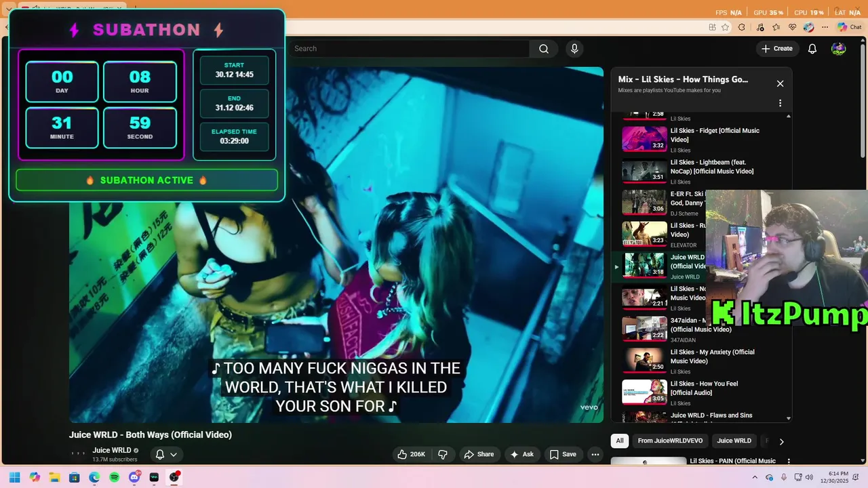Click the Ask button under the video
The height and width of the screenshot is (488, 868).
[522, 454]
